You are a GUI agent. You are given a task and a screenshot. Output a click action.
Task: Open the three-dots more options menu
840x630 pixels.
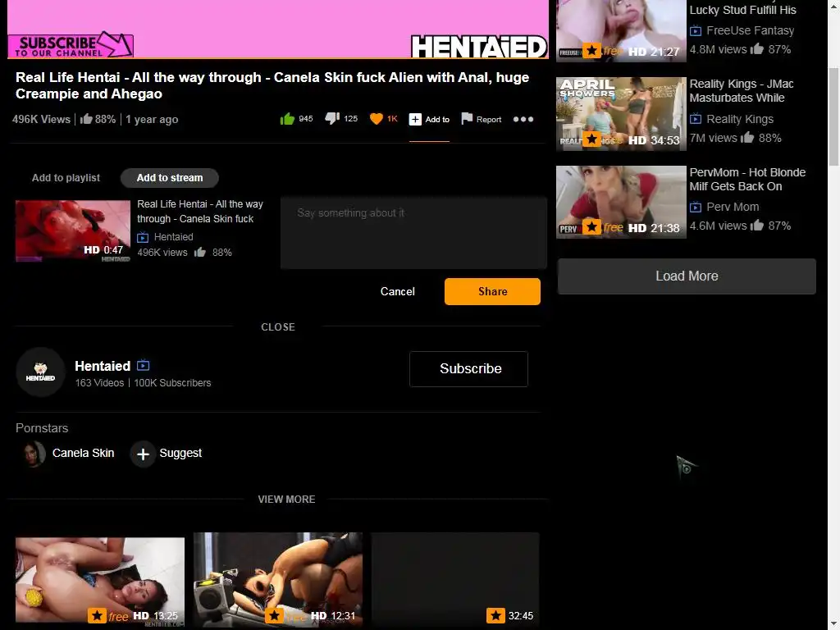pyautogui.click(x=523, y=119)
